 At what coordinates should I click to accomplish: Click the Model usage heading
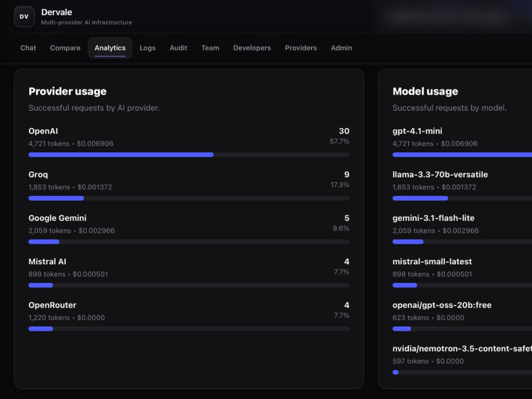[x=425, y=92]
